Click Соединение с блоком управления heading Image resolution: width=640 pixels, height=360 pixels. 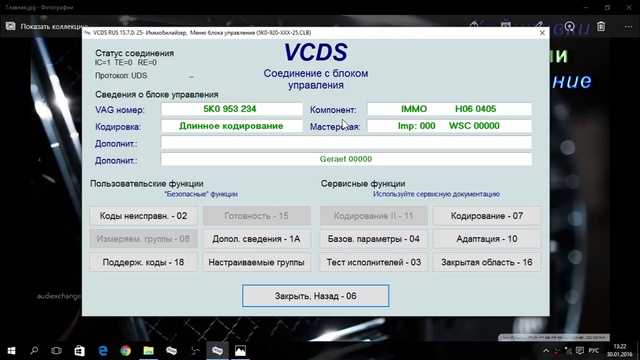316,79
